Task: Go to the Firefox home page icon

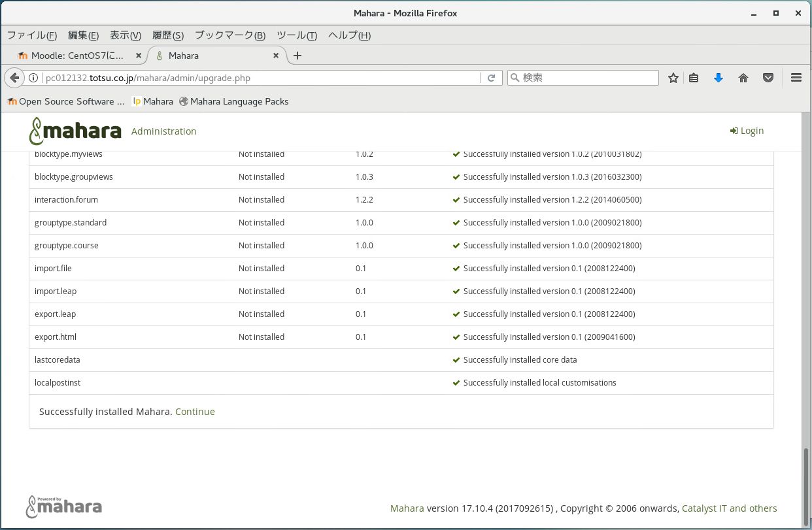Action: [743, 78]
